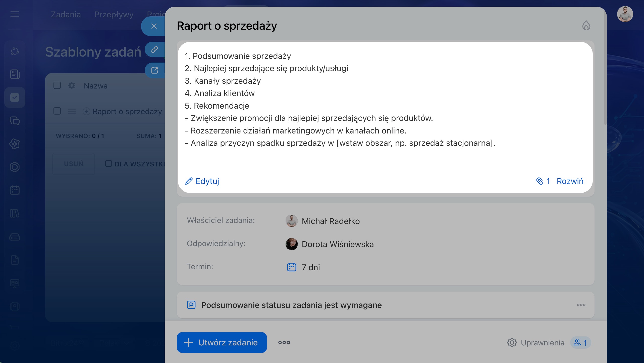Click the status summary flag icon

(191, 305)
